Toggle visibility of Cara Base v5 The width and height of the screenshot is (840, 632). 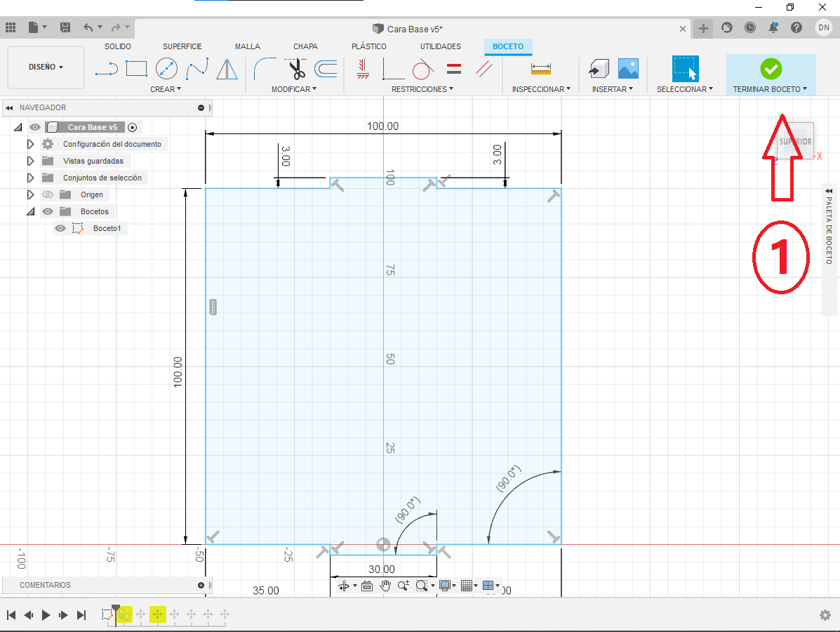35,127
